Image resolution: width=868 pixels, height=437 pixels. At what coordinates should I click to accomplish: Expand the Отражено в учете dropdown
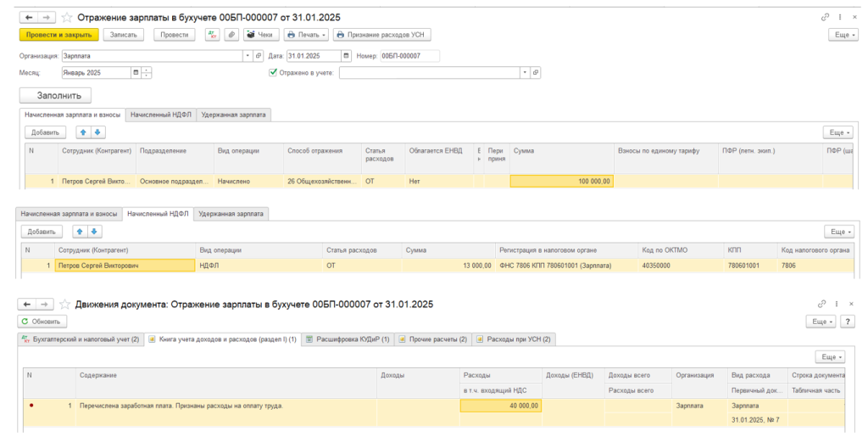pyautogui.click(x=525, y=73)
